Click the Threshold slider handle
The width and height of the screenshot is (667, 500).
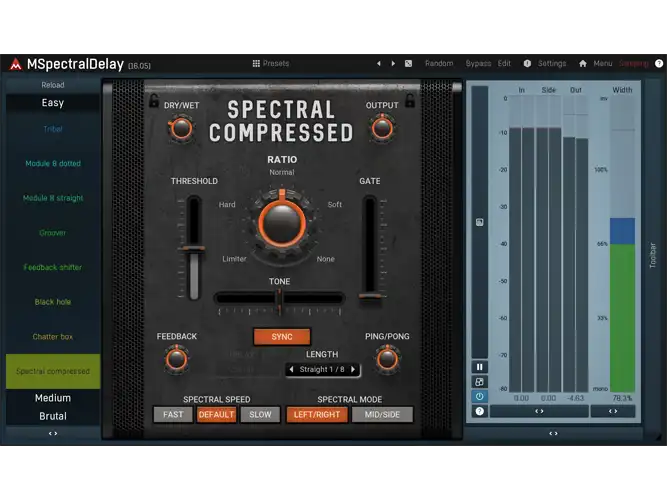(194, 249)
